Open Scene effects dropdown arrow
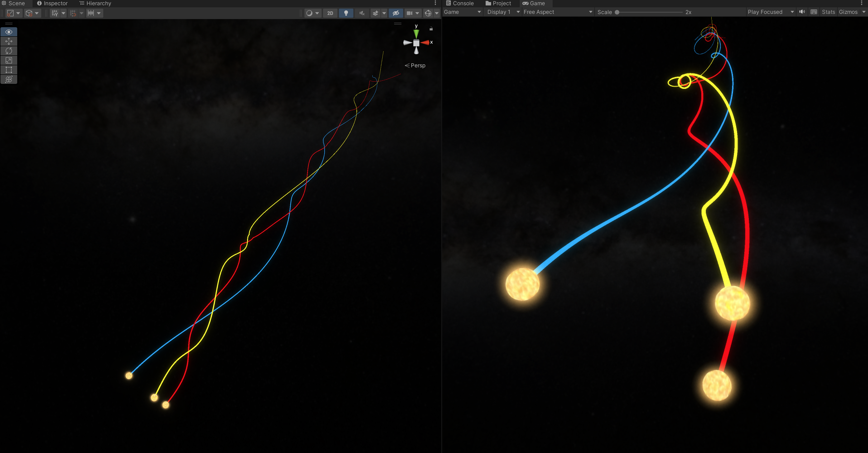 384,13
